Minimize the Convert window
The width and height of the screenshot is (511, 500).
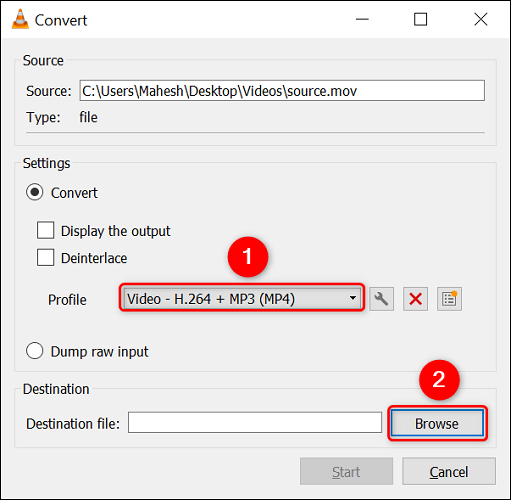click(362, 19)
